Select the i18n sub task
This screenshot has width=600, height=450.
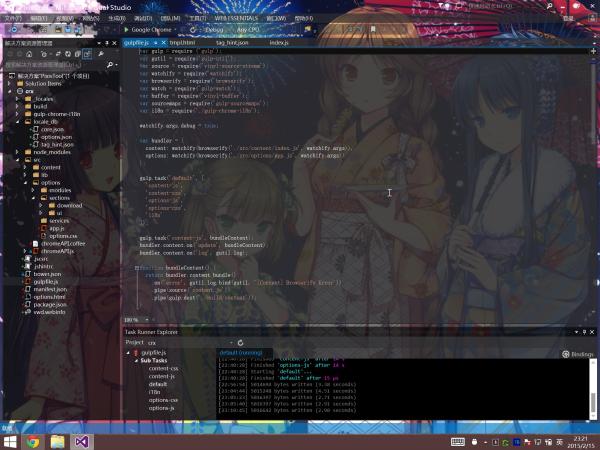coord(154,392)
